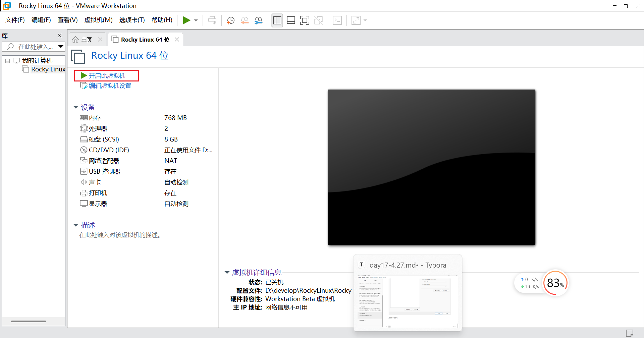
Task: Open the snapshot manager toolbar icon
Action: click(258, 20)
